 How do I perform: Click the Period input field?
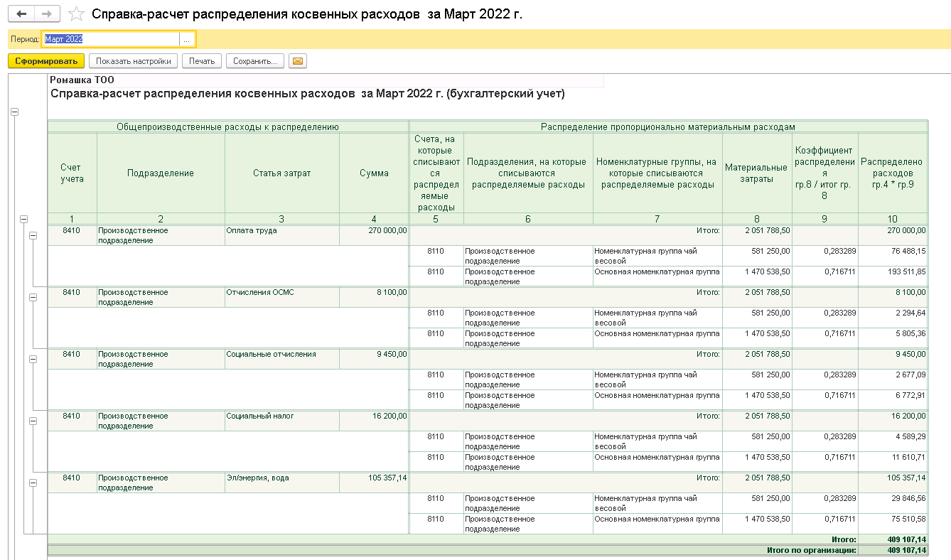tap(110, 40)
